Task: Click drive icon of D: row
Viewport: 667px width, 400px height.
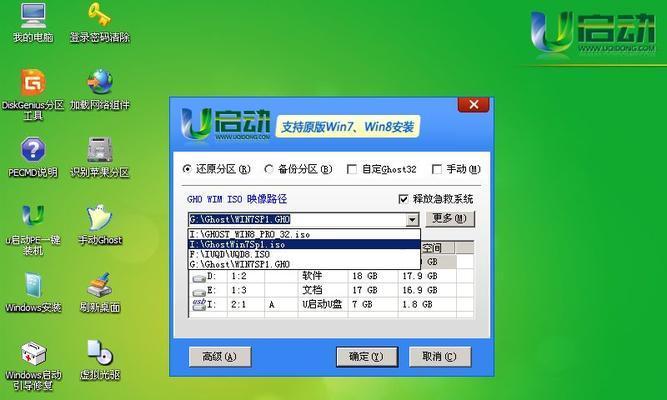Action: click(x=199, y=278)
